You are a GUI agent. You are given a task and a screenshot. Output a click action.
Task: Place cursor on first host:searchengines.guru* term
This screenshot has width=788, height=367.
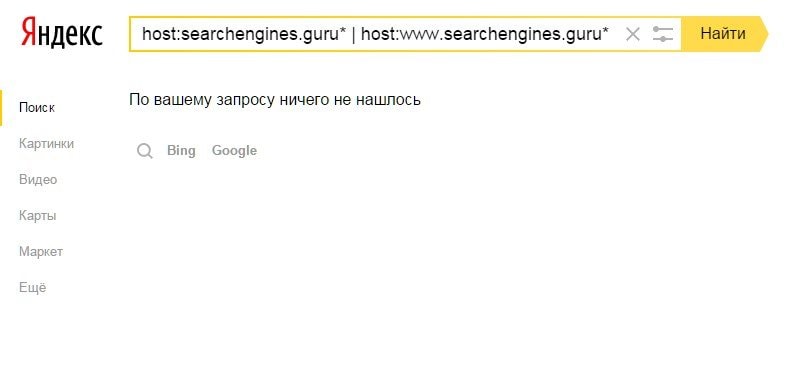[244, 34]
